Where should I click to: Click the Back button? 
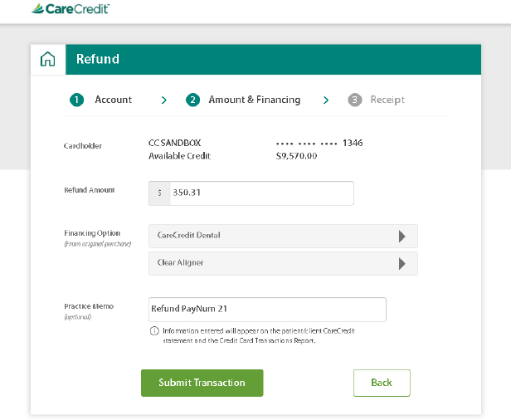pos(382,383)
